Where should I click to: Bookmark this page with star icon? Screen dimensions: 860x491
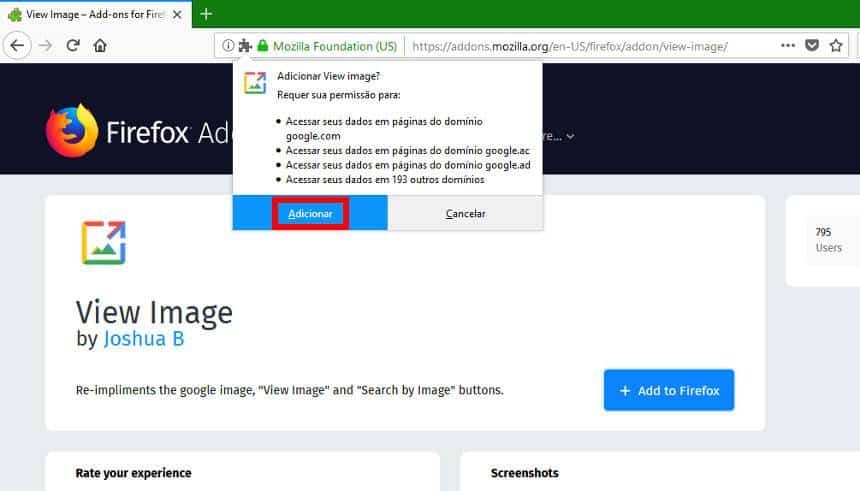click(x=836, y=45)
